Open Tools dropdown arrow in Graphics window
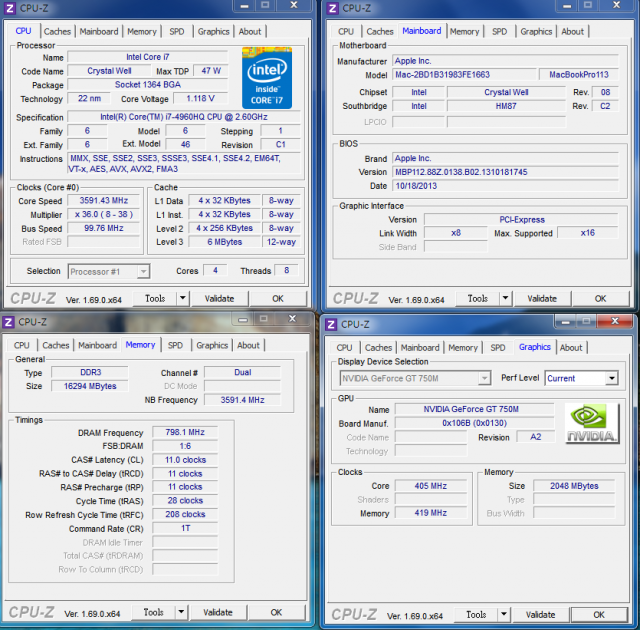This screenshot has width=640, height=630. point(504,614)
